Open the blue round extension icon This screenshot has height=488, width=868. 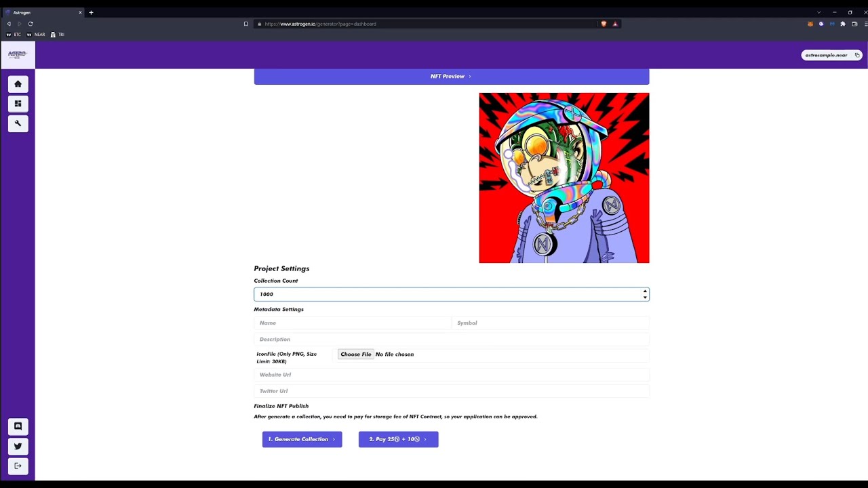point(821,24)
